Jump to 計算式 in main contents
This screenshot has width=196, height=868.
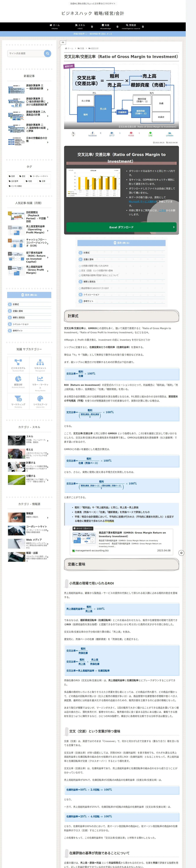pos(87,253)
